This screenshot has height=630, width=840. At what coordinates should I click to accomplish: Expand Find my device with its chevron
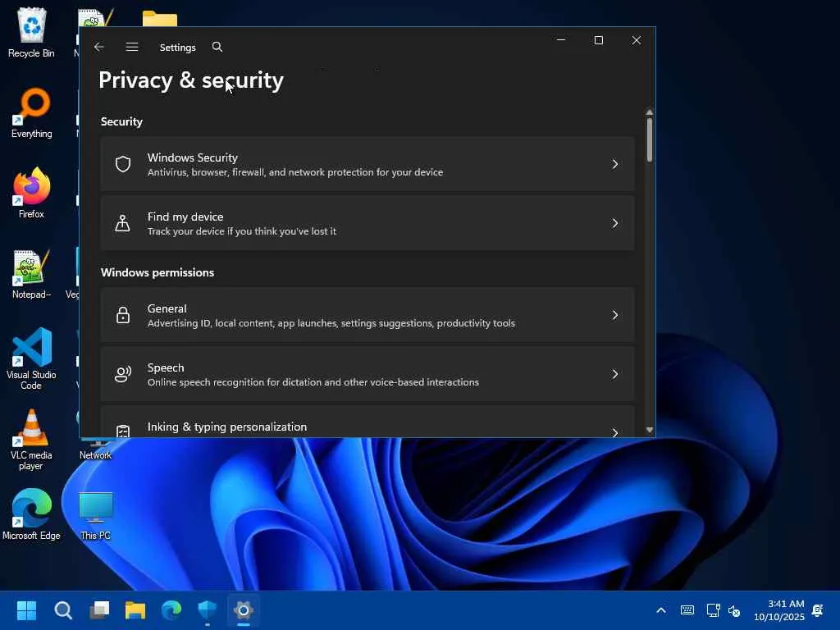pos(615,223)
